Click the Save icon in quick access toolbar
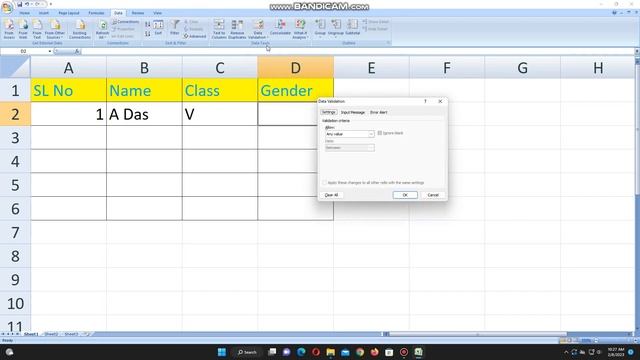The width and height of the screenshot is (640, 360). (19, 4)
